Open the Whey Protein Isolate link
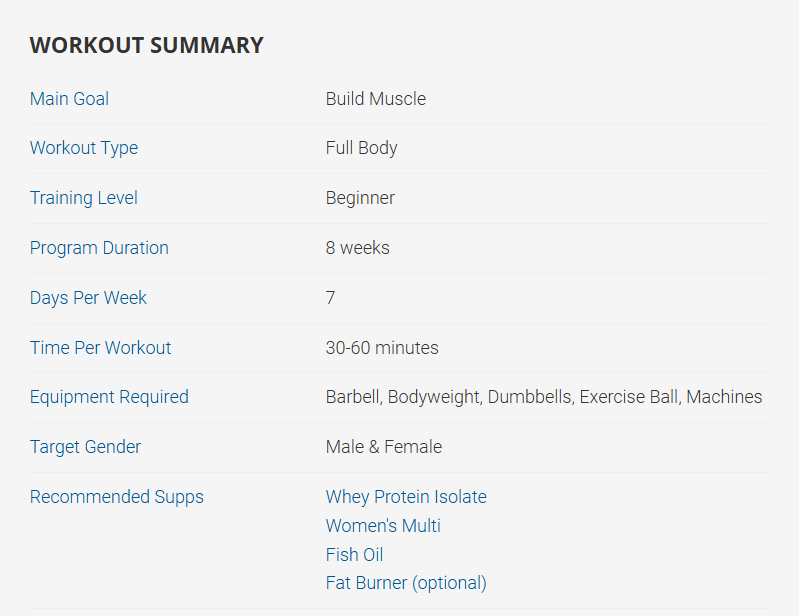The height and width of the screenshot is (616, 799). [x=406, y=497]
